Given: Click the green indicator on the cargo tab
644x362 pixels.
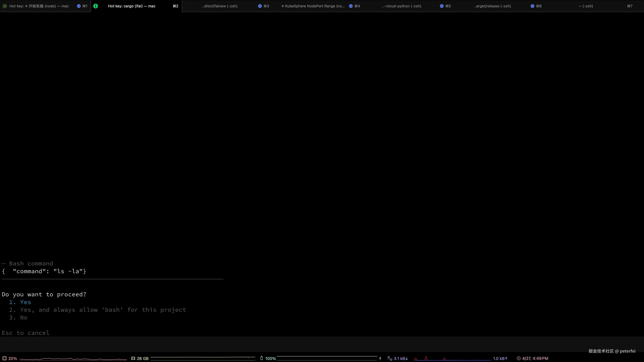Looking at the screenshot, I should click(x=95, y=6).
